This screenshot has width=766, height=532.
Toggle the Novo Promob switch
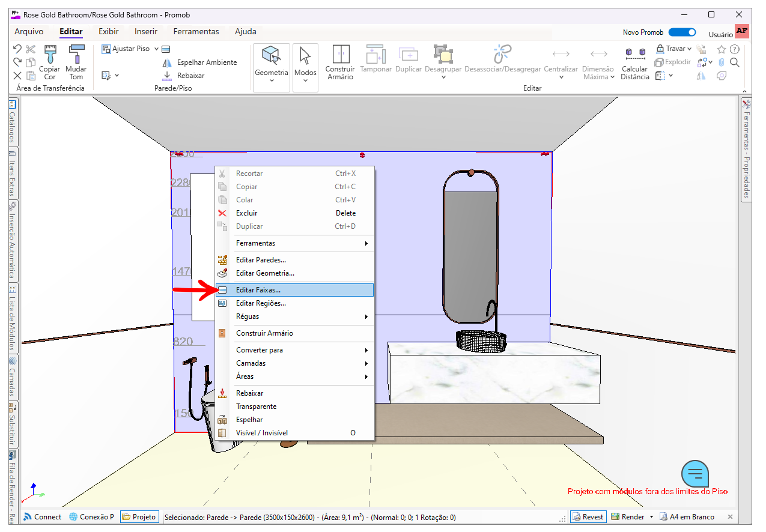tap(682, 32)
